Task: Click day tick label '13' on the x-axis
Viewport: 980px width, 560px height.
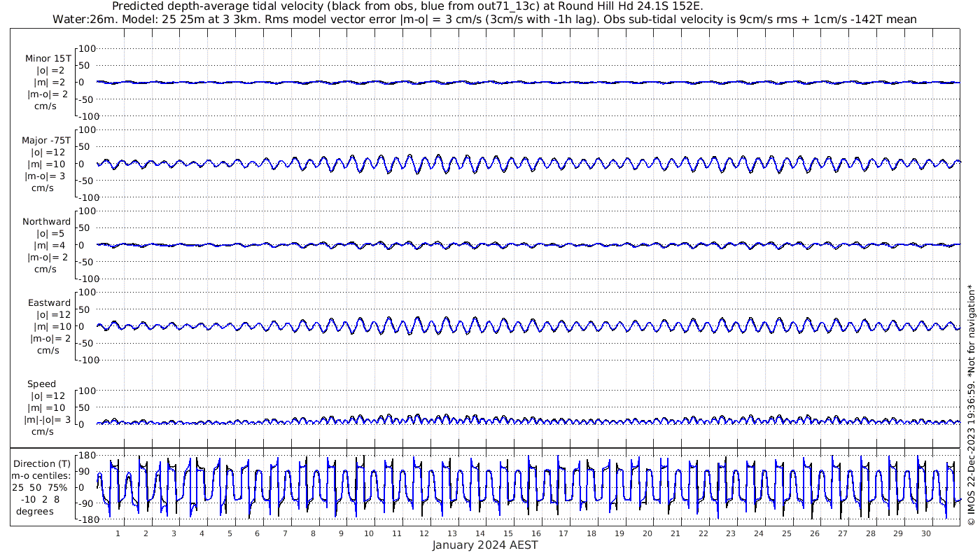Action: pos(452,533)
